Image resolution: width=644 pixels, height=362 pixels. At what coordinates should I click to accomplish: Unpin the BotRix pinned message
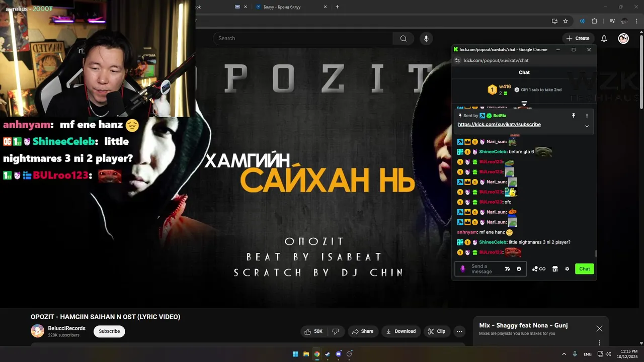(573, 116)
